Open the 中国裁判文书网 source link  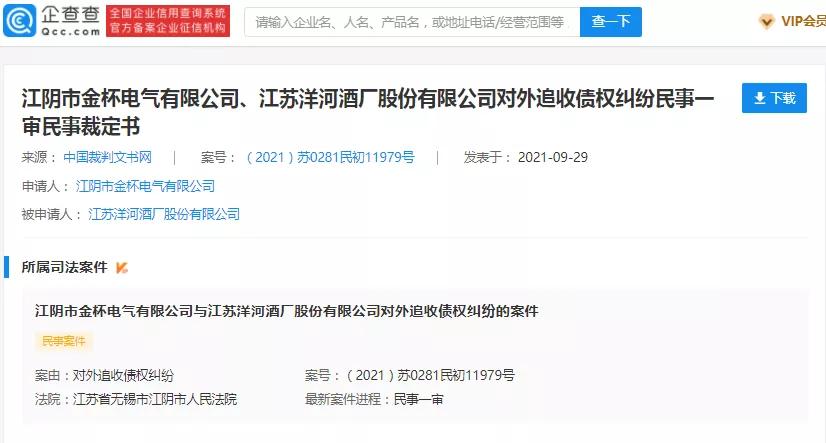pos(107,157)
